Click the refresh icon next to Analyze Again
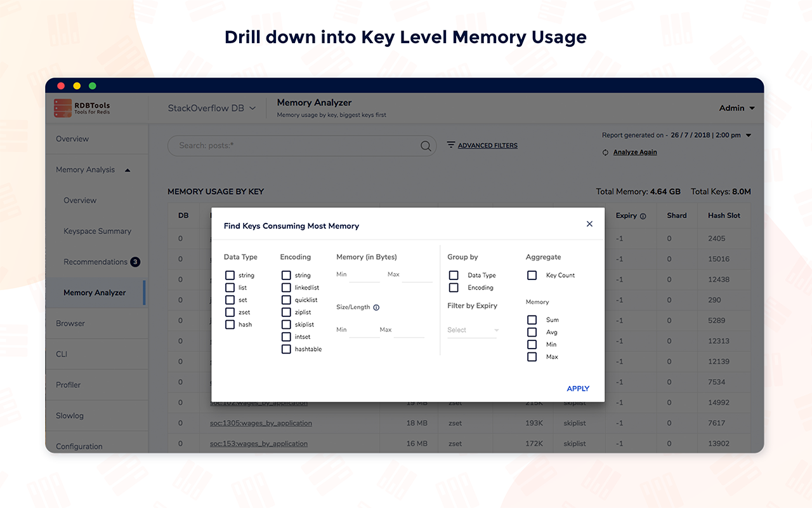The height and width of the screenshot is (508, 812). coord(605,152)
